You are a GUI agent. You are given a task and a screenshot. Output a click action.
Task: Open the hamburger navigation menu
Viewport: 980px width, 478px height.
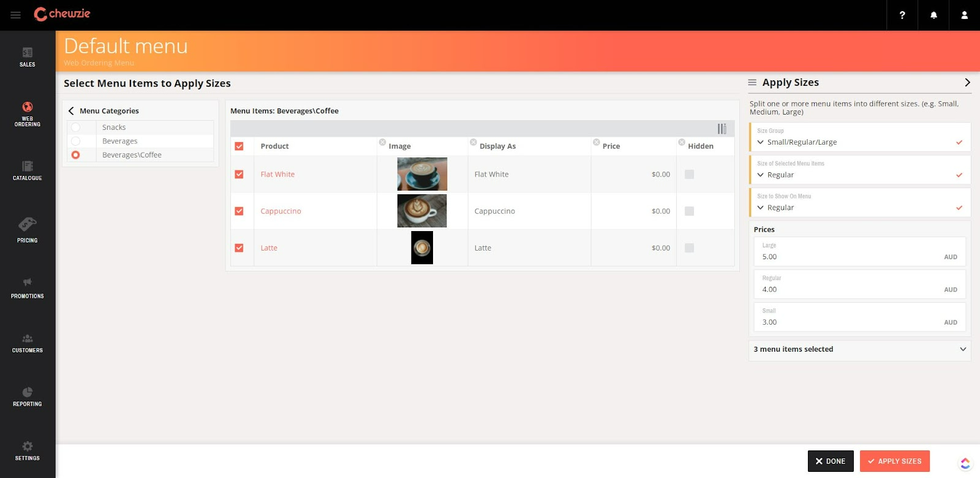tap(15, 15)
